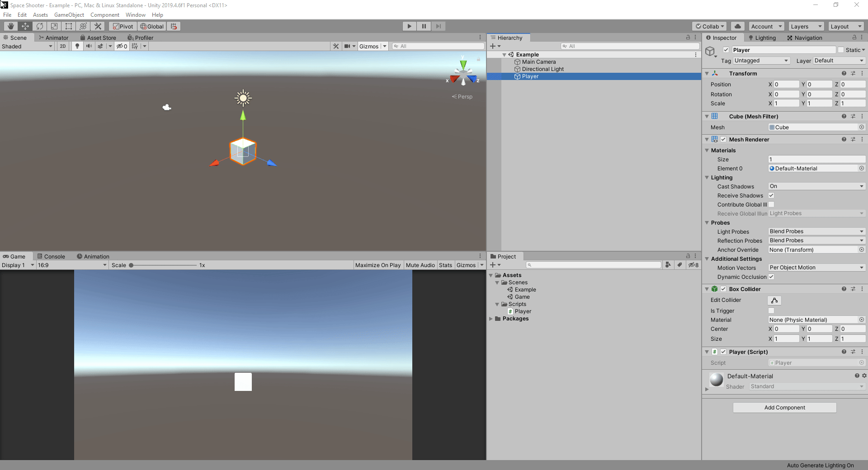Open custom editor tools icon
Image resolution: width=868 pixels, height=470 pixels.
[98, 26]
